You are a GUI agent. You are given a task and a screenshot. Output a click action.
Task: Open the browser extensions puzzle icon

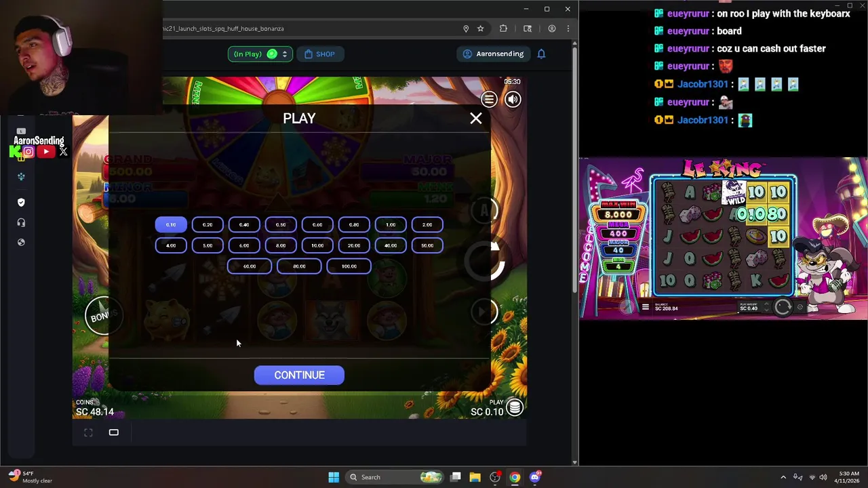pyautogui.click(x=503, y=28)
